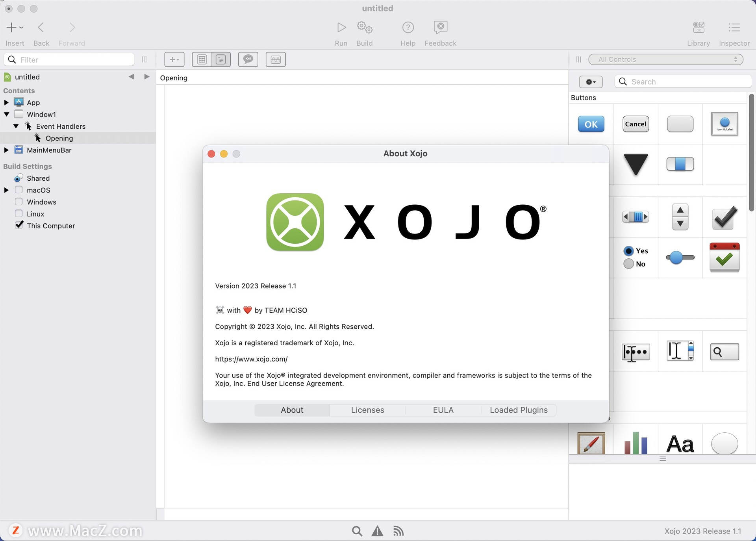The width and height of the screenshot is (756, 541).
Task: Check the Linux build target
Action: click(x=19, y=213)
